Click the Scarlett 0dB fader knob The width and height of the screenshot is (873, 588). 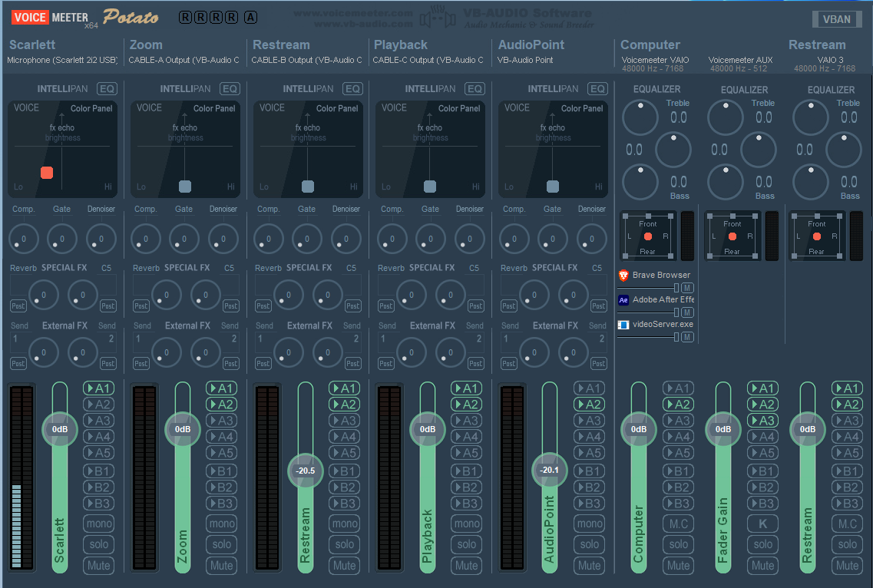tap(60, 429)
